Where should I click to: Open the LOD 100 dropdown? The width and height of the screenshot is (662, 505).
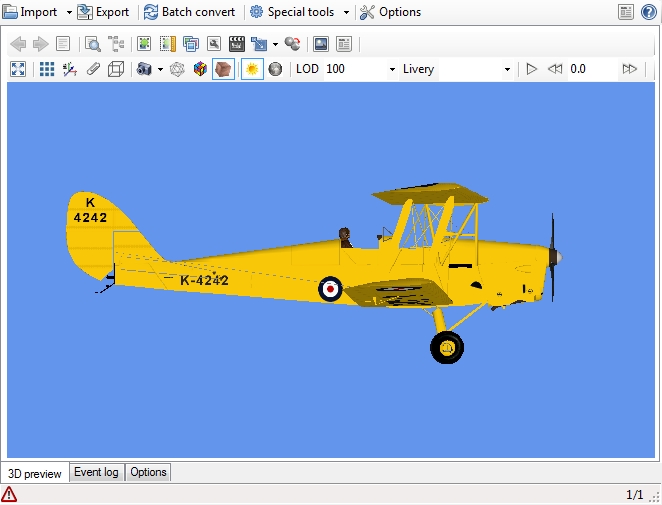tap(391, 69)
